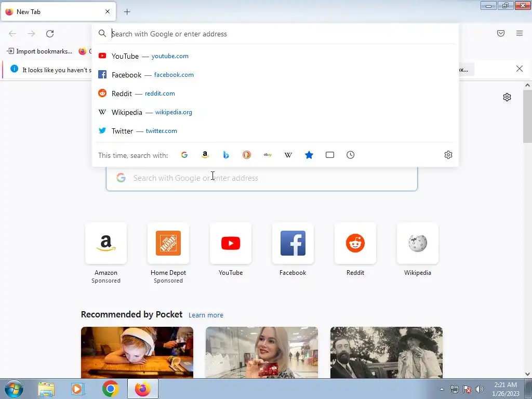Choose Twitter suggestion in address dropdown
The width and height of the screenshot is (532, 399).
coord(275,130)
